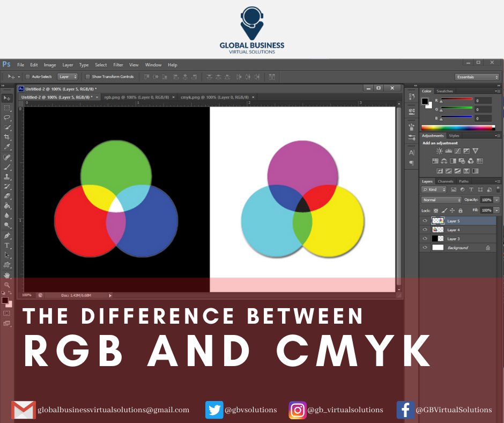
Task: Select the Crop tool
Action: pyautogui.click(x=7, y=137)
